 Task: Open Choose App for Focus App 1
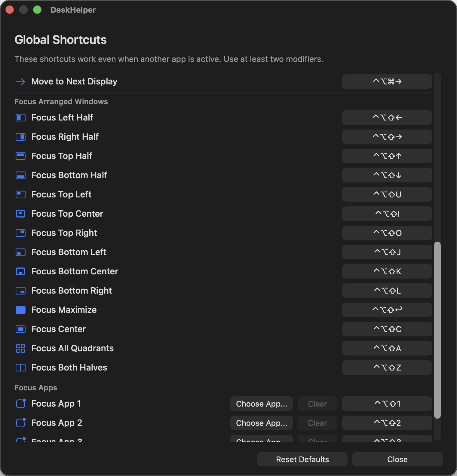262,404
